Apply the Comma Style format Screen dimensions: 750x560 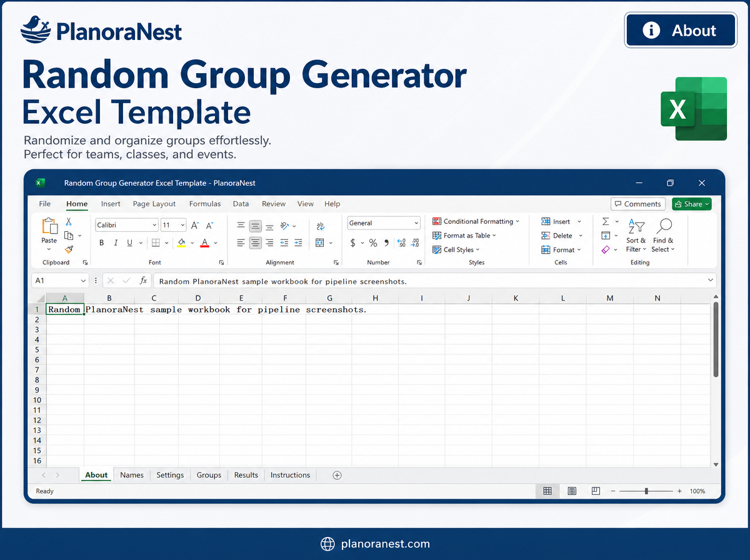coord(386,243)
